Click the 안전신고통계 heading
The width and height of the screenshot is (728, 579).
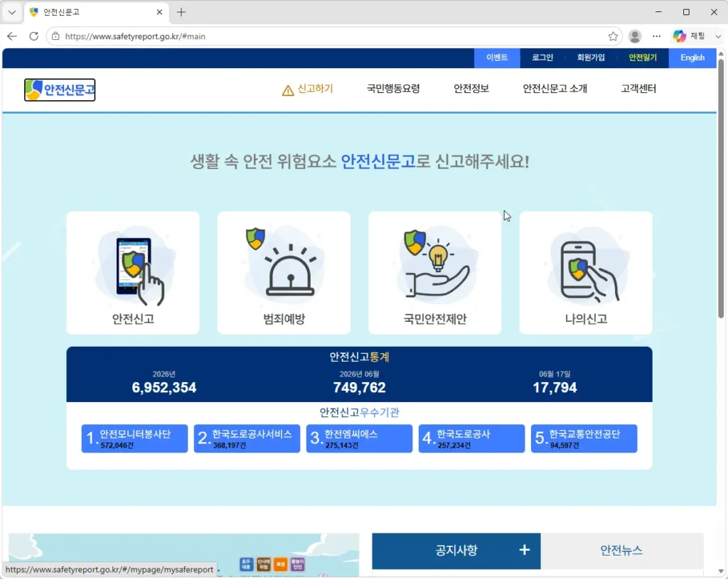tap(359, 357)
